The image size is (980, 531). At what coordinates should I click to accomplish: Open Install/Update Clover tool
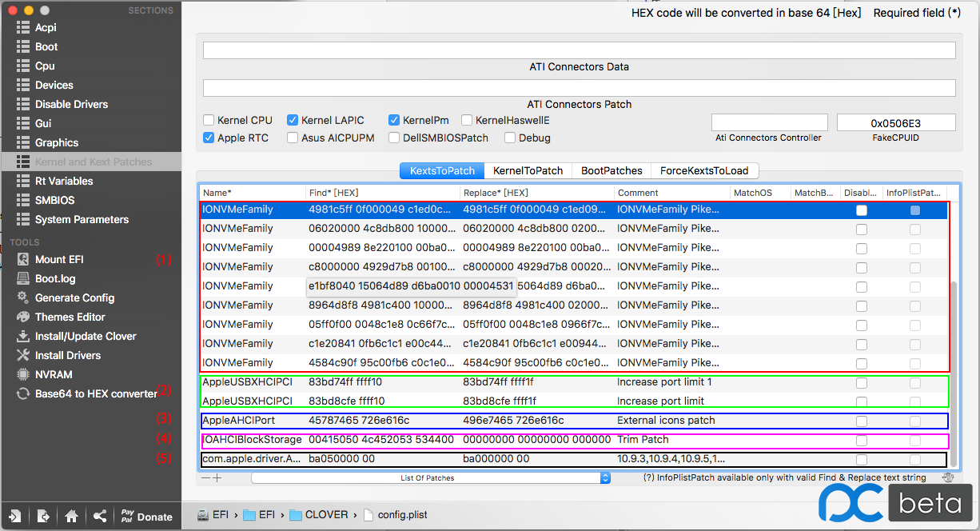click(86, 336)
